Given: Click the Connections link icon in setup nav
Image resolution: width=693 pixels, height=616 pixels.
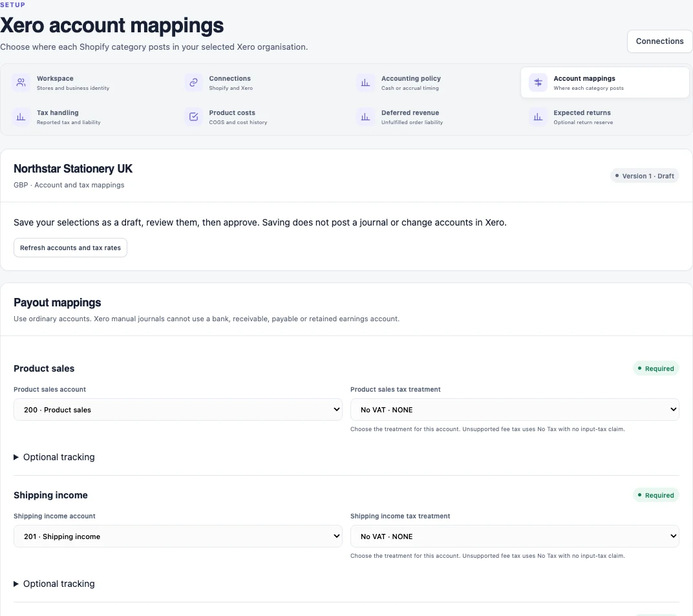Looking at the screenshot, I should click(x=193, y=83).
